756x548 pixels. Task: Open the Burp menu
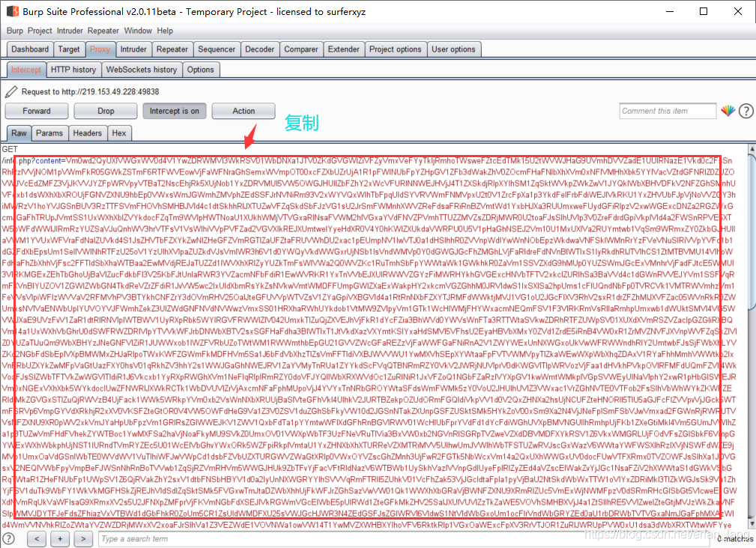pos(15,31)
